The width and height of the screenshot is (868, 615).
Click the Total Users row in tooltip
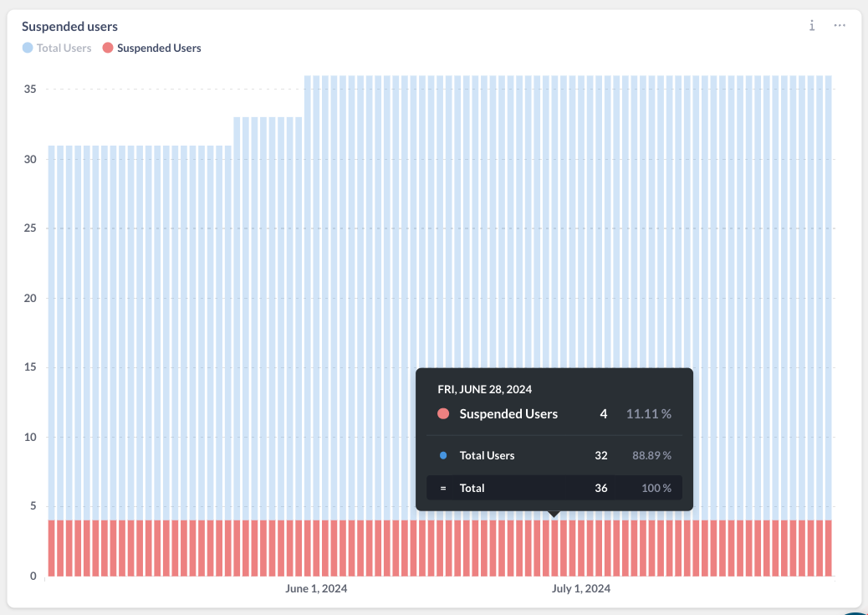554,455
